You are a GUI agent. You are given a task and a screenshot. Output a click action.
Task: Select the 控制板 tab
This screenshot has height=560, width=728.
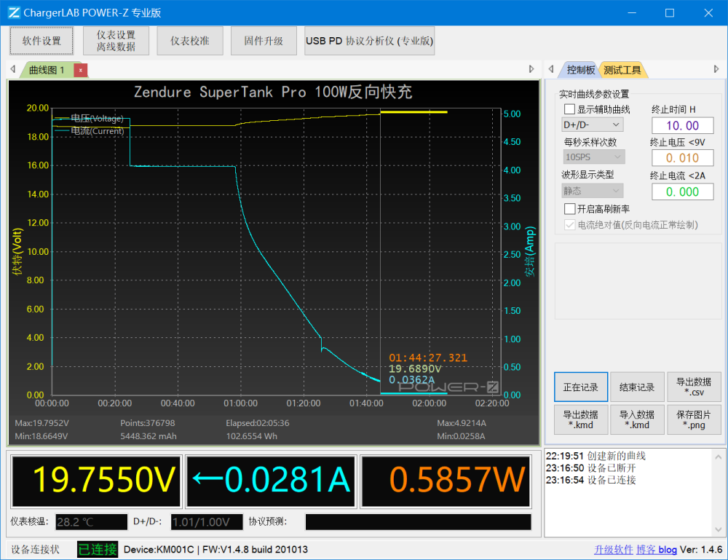(x=580, y=70)
